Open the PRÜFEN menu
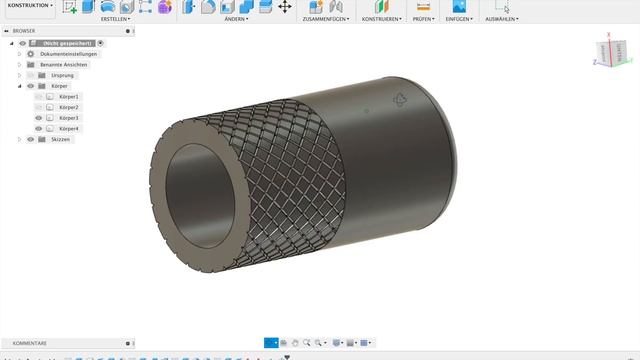Viewport: 640px width, 360px height. coord(423,19)
